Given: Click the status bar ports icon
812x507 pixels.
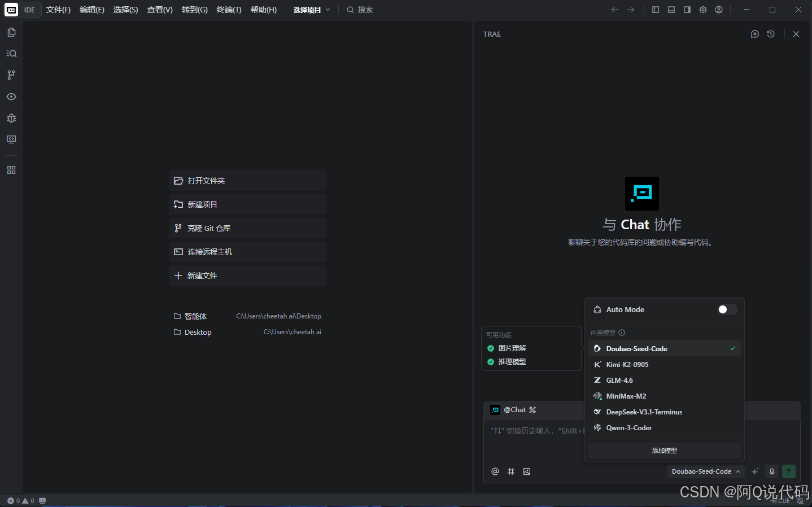Looking at the screenshot, I should 42,501.
